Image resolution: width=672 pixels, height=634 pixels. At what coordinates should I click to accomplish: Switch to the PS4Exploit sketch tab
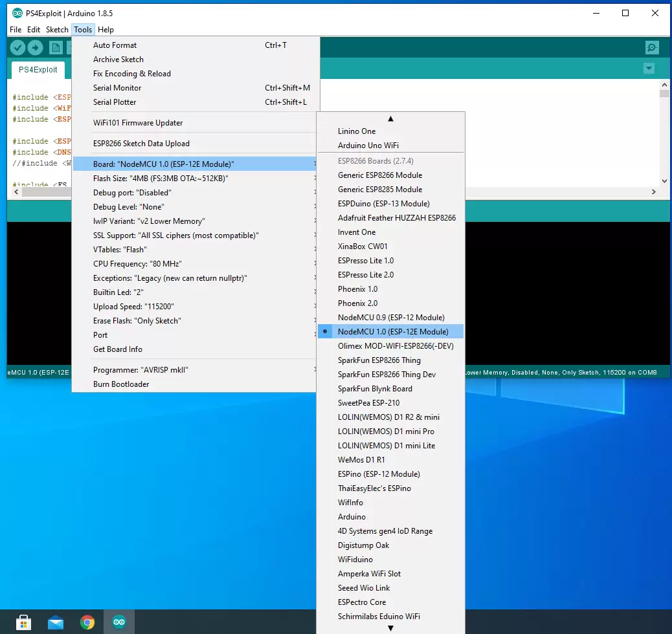(x=38, y=69)
